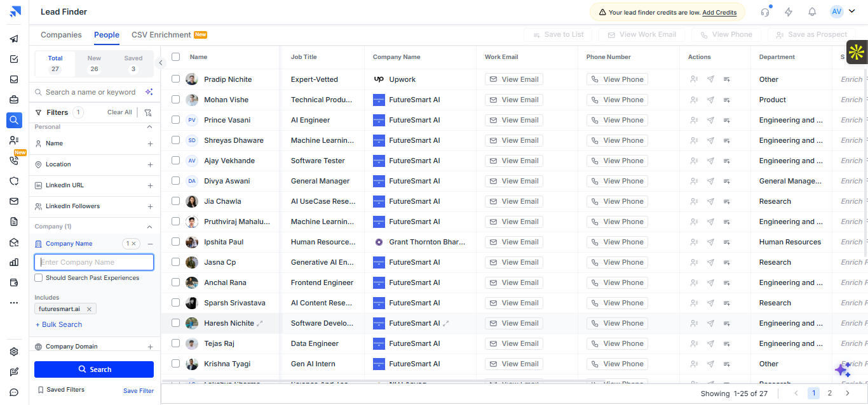Click Clear All filters
This screenshot has width=868, height=405.
pyautogui.click(x=119, y=112)
